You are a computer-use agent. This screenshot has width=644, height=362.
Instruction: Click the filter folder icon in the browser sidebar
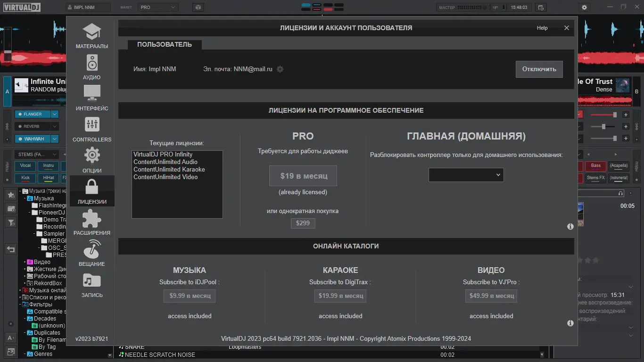[x=11, y=222]
